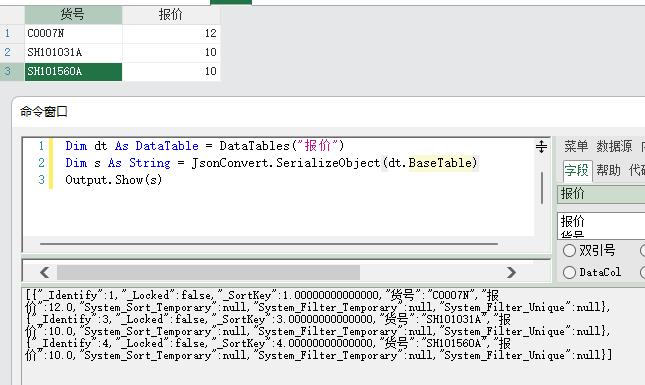
Task: Click the BaseTable word in the code
Action: click(440, 163)
